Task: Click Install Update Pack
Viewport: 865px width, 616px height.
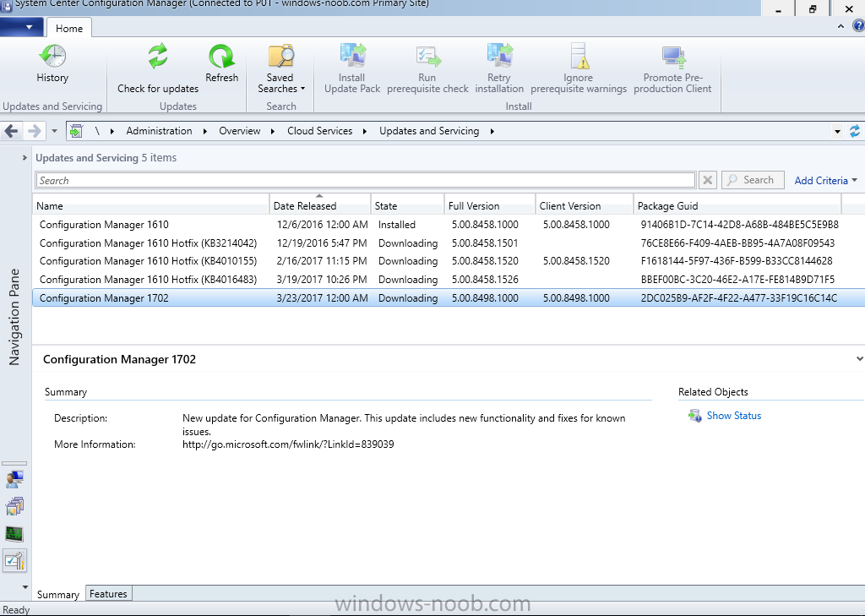Action: point(352,68)
